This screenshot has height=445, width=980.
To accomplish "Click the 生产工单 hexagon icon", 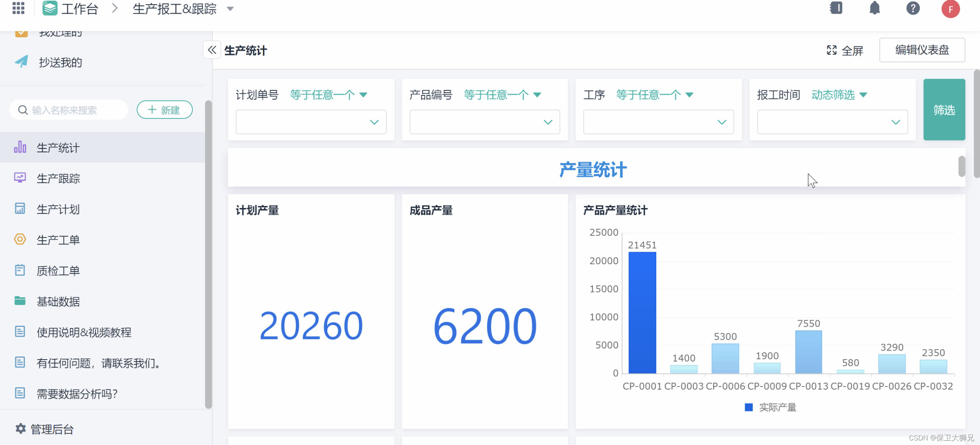I will coord(20,239).
